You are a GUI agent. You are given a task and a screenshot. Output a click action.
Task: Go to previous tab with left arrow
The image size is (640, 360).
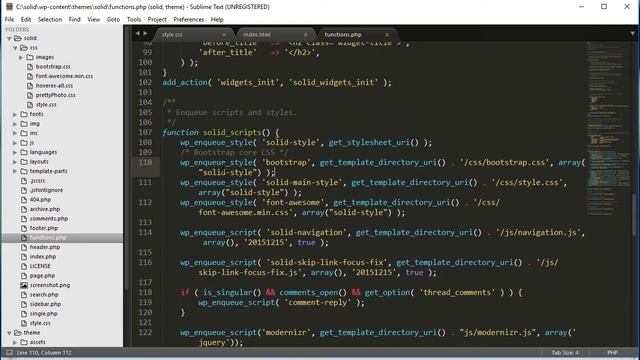pos(138,33)
